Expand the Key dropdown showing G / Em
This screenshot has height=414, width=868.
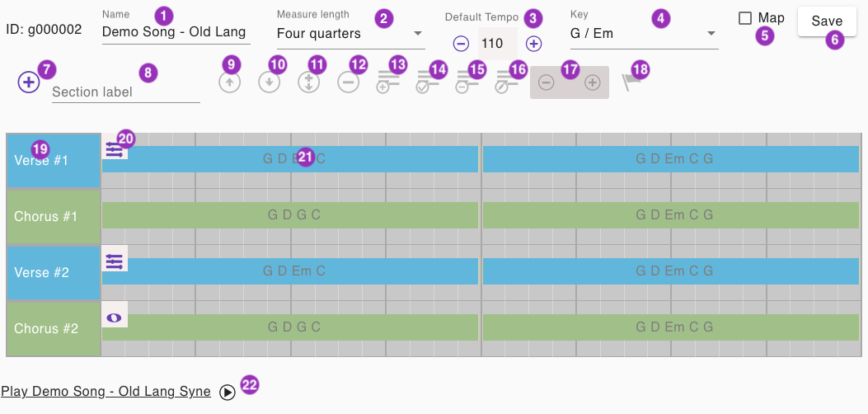click(643, 34)
